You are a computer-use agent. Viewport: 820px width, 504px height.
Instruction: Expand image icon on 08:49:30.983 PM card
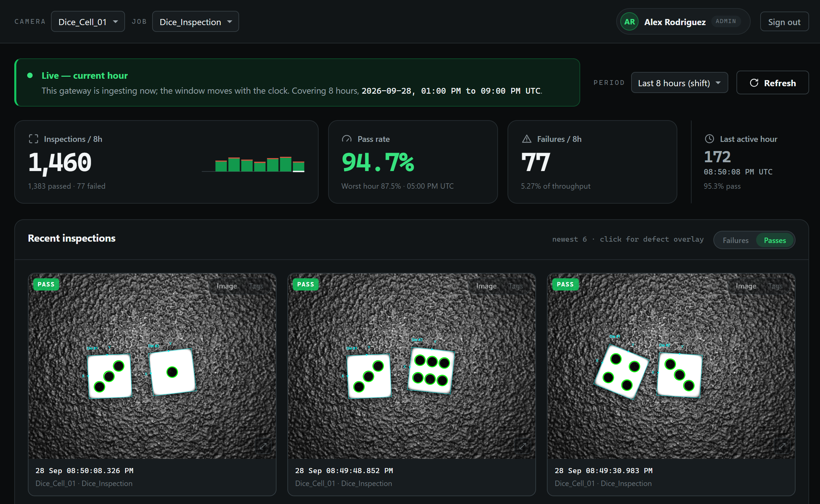click(x=782, y=446)
